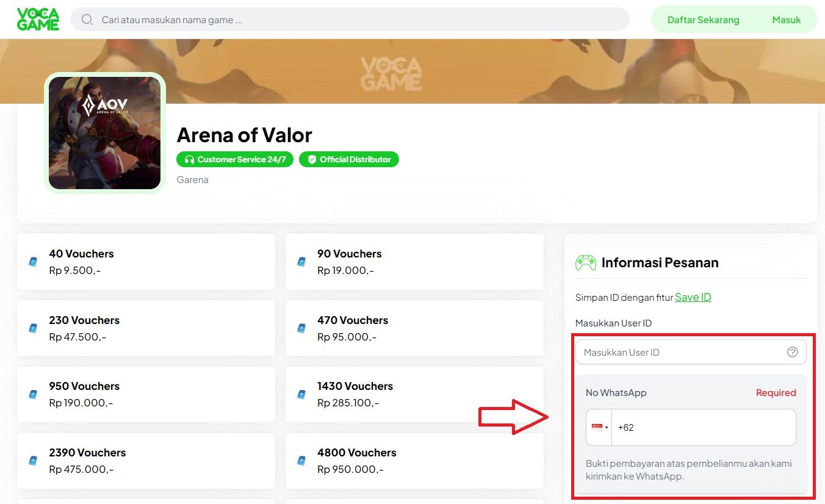Viewport: 825px width, 504px height.
Task: Click the No WhatsApp label
Action: (616, 392)
